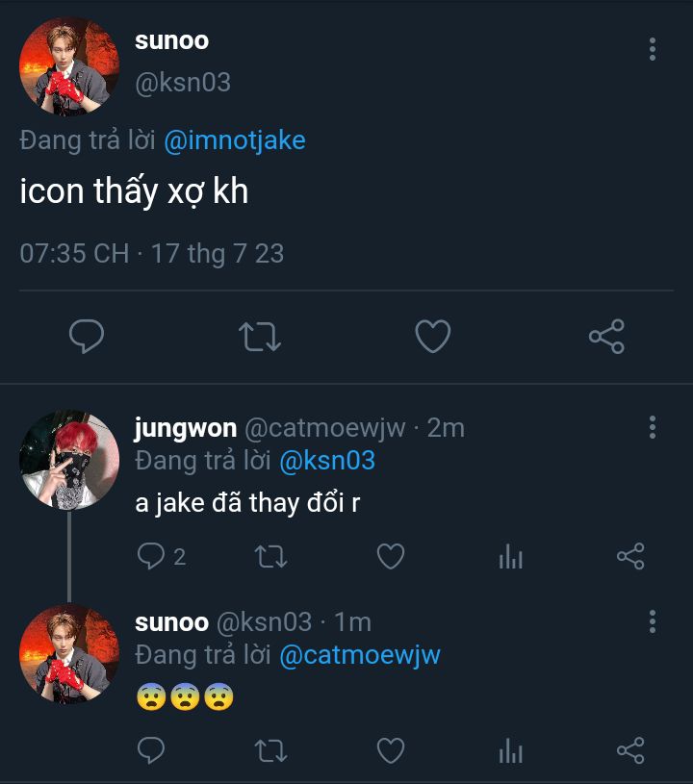Like the main tweet "icon thấy xợ kh"
The height and width of the screenshot is (784, 693).
click(433, 336)
